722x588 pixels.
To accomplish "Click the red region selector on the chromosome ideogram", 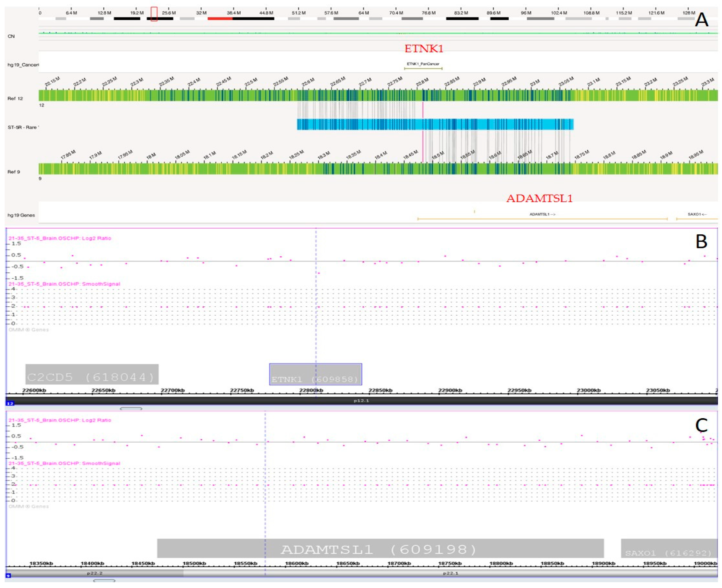I will tap(154, 14).
